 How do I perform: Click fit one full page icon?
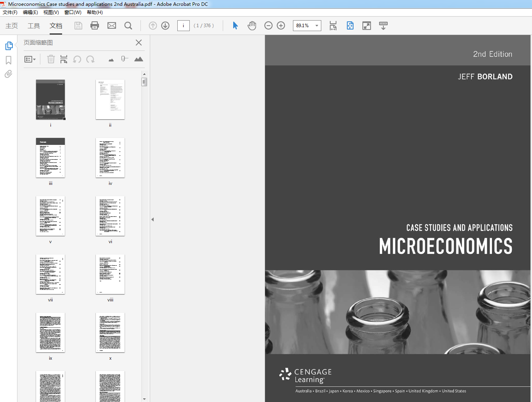(x=350, y=26)
